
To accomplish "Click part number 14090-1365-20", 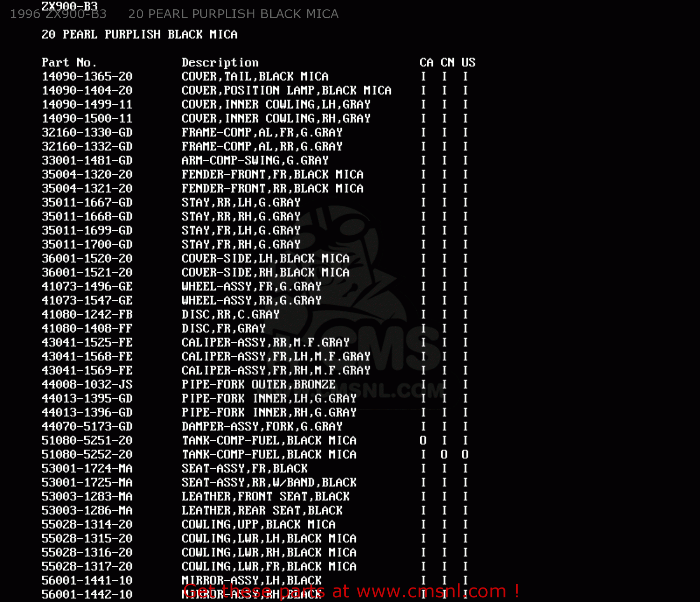I will (87, 77).
